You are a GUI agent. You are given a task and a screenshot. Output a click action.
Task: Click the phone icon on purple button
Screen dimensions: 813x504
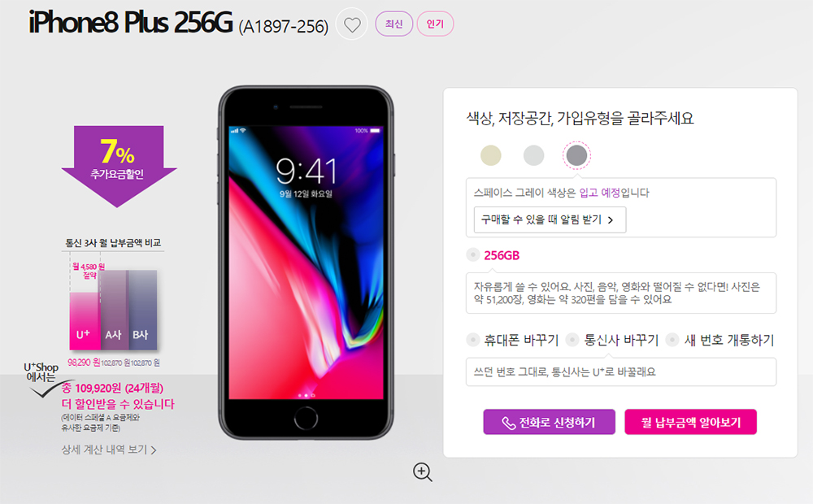(508, 423)
